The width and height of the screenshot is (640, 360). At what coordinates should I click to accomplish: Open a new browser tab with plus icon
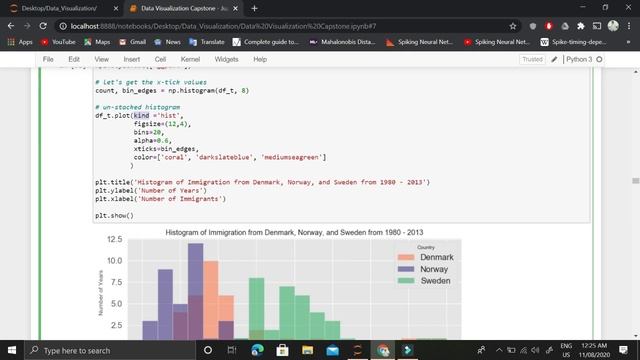point(254,8)
